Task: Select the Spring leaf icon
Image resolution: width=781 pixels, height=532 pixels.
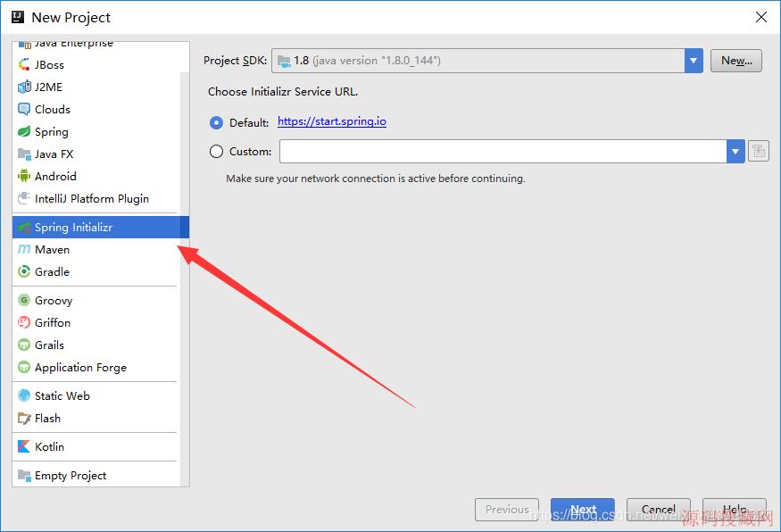Action: point(24,132)
